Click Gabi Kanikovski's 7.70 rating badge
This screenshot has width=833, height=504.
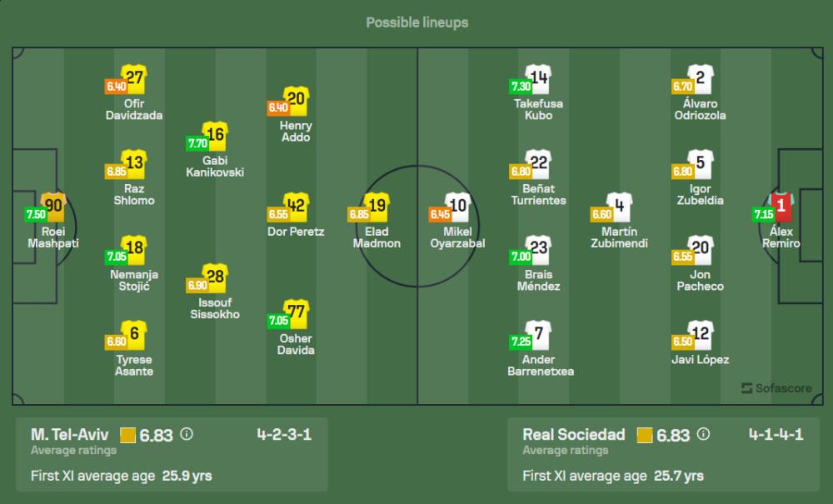click(x=197, y=143)
